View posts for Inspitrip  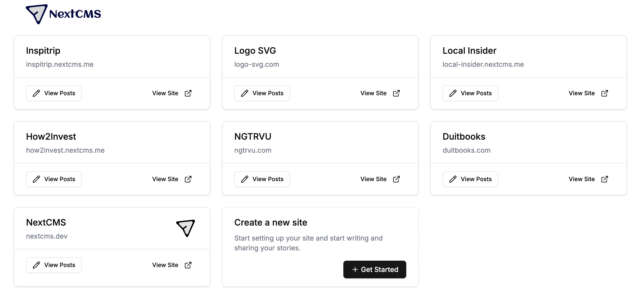click(54, 93)
